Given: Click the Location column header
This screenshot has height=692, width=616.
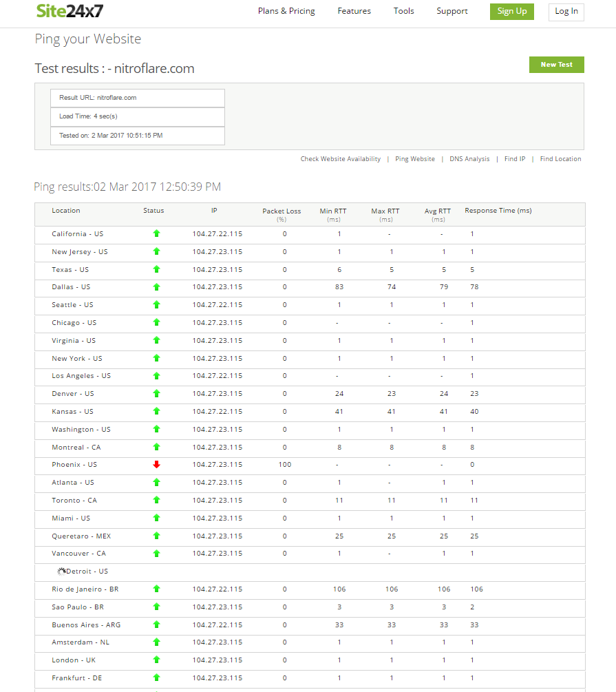Looking at the screenshot, I should (x=66, y=211).
